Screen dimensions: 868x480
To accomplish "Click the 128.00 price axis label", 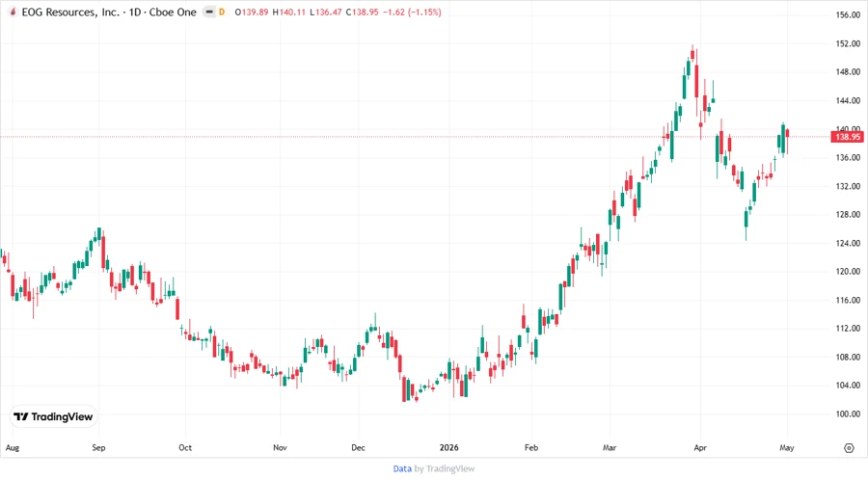I will click(x=848, y=215).
